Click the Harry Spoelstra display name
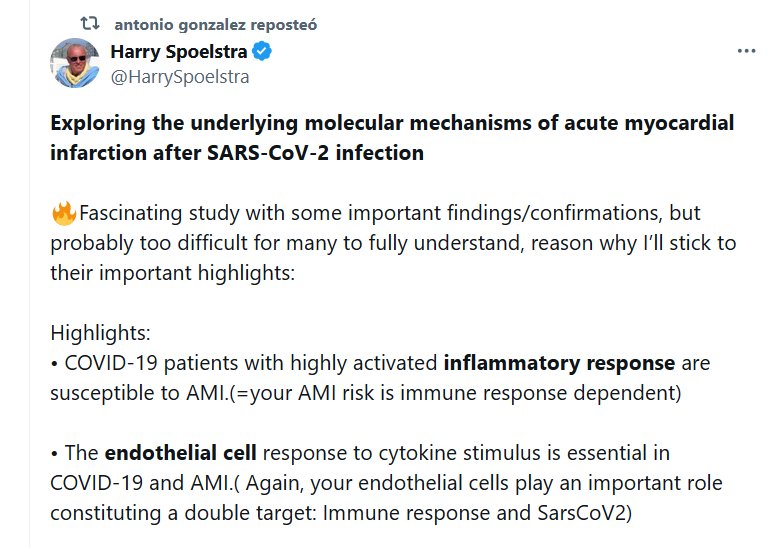 pyautogui.click(x=178, y=52)
